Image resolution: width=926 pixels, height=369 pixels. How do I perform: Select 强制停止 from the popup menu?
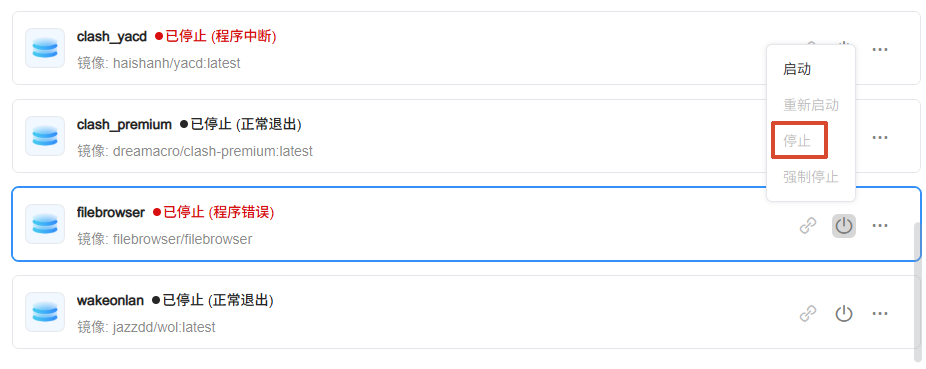811,177
